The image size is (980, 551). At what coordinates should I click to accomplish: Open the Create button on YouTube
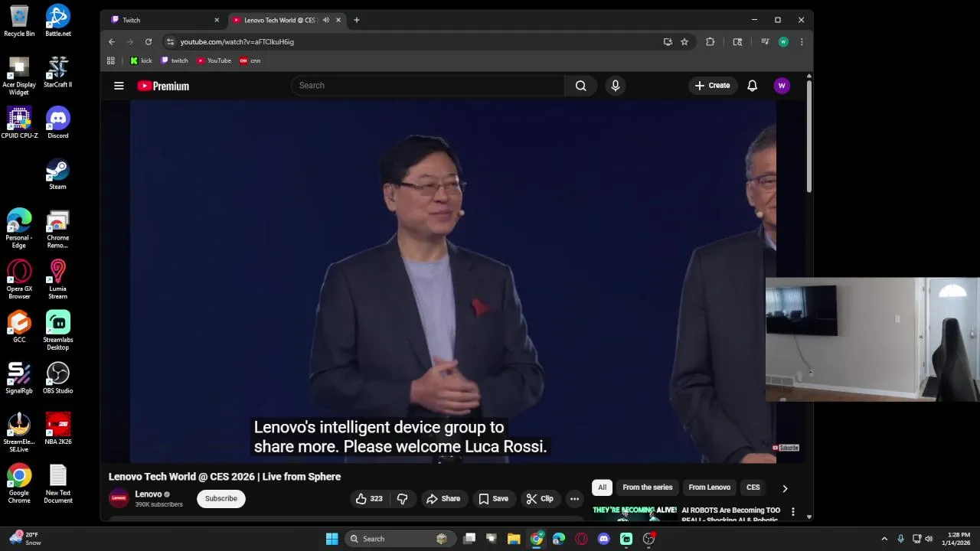pyautogui.click(x=713, y=86)
